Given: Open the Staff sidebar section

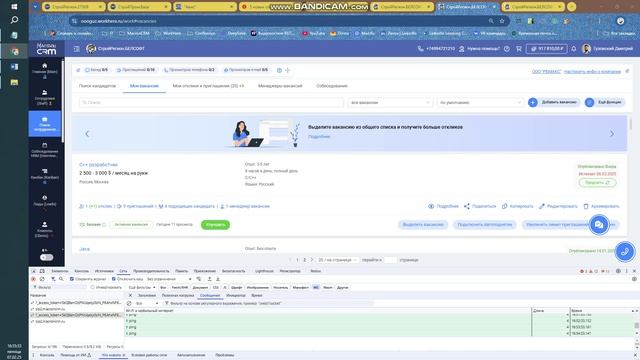Looking at the screenshot, I should coord(45,98).
